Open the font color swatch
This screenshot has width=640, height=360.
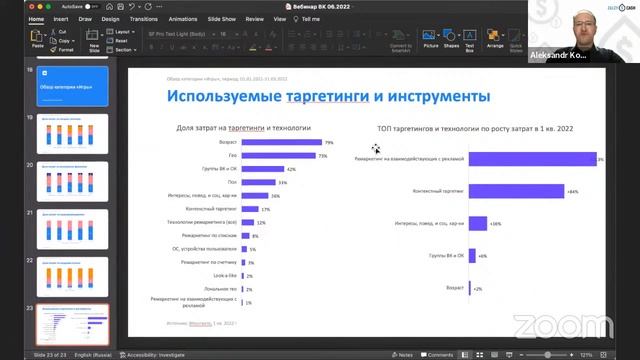[x=268, y=48]
